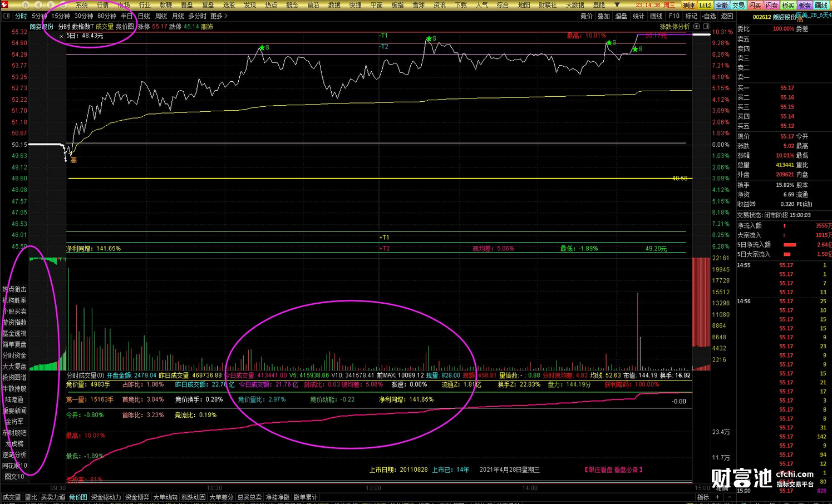Image resolution: width=832 pixels, height=504 pixels.
Task: Switch to the 买卖力道 indicator tab
Action: [53, 497]
